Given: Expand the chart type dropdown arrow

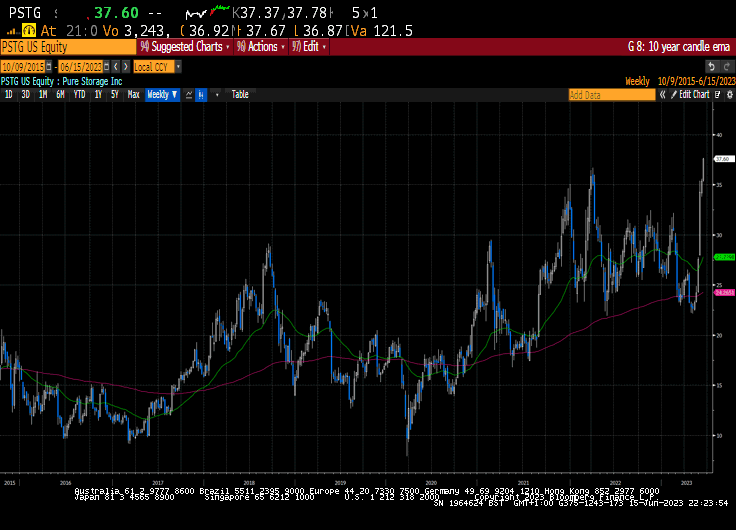Looking at the screenshot, I should [x=217, y=94].
